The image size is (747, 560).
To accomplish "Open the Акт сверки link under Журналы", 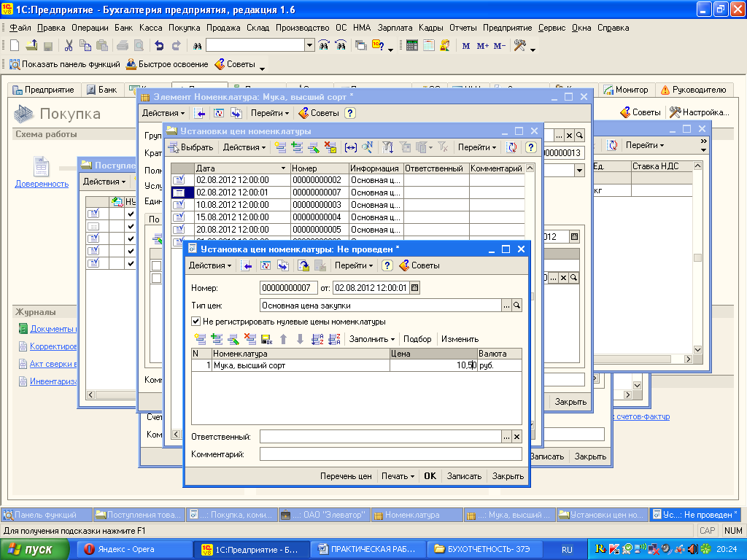I will pyautogui.click(x=53, y=364).
